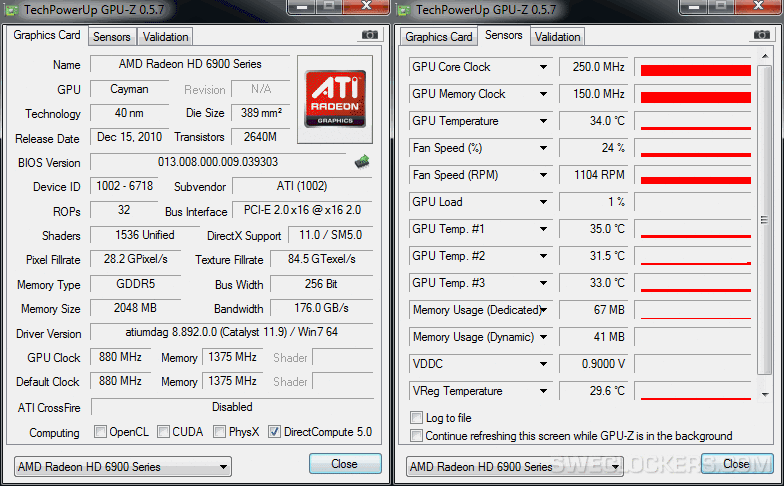This screenshot has width=784, height=486.
Task: Click the camera screenshot icon in Sensors window
Action: point(762,34)
